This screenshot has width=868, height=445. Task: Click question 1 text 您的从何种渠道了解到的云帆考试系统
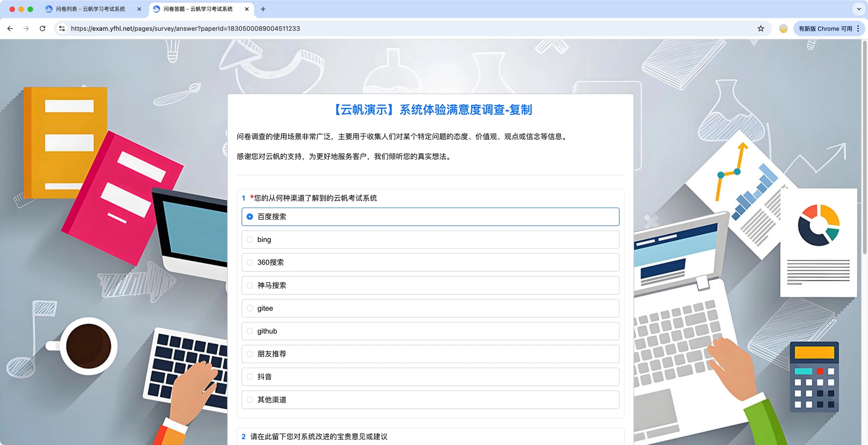coord(315,198)
